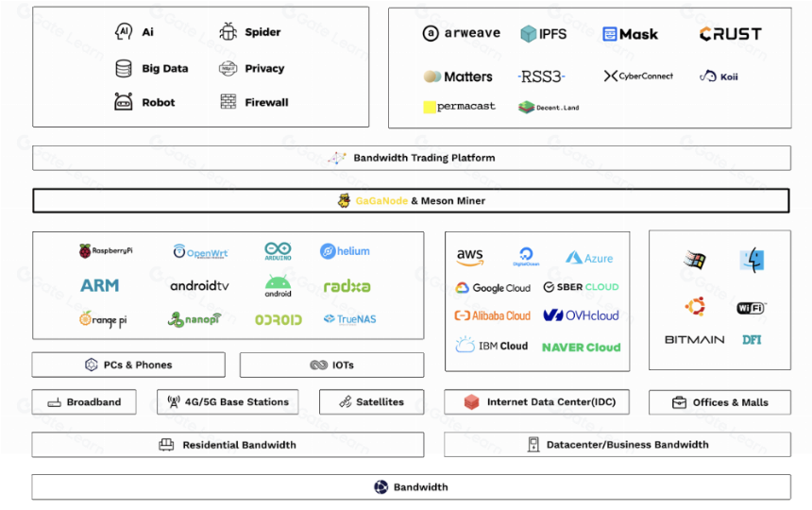The image size is (812, 510).
Task: Click the ARM logo
Action: 99,285
